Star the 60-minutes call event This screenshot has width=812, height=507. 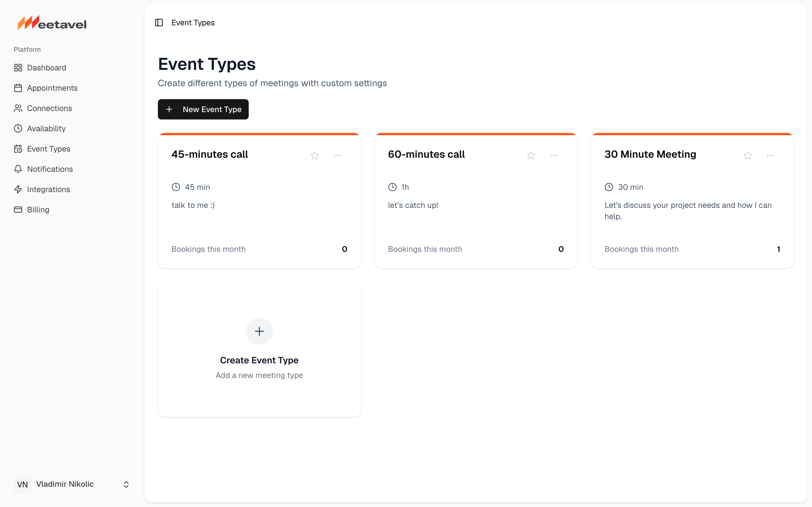(x=531, y=155)
